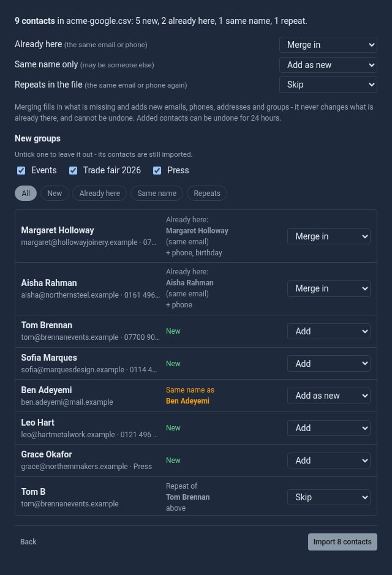
Task: Click Grace Okafor's green New status
Action: tap(173, 460)
